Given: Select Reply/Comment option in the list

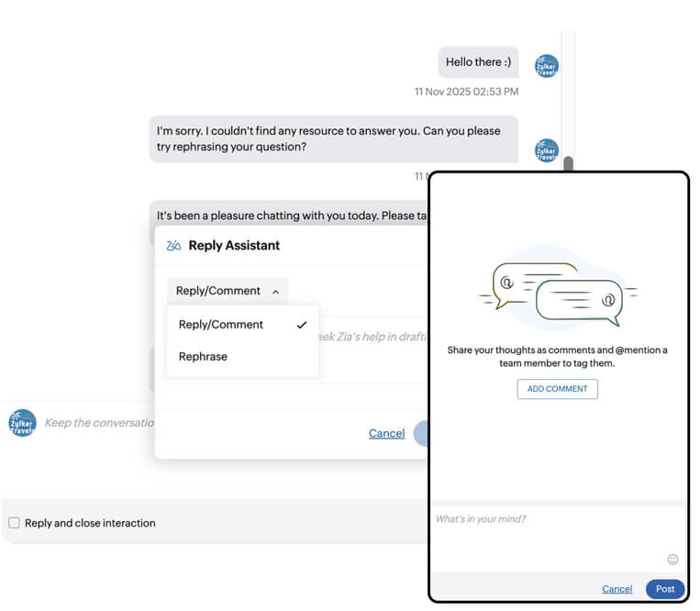Looking at the screenshot, I should pyautogui.click(x=242, y=325).
